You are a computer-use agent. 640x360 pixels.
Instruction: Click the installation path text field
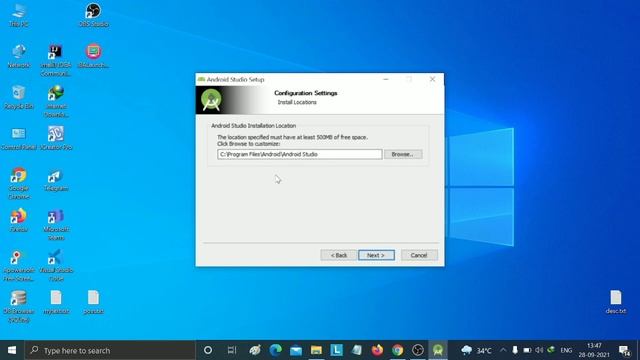coord(300,154)
